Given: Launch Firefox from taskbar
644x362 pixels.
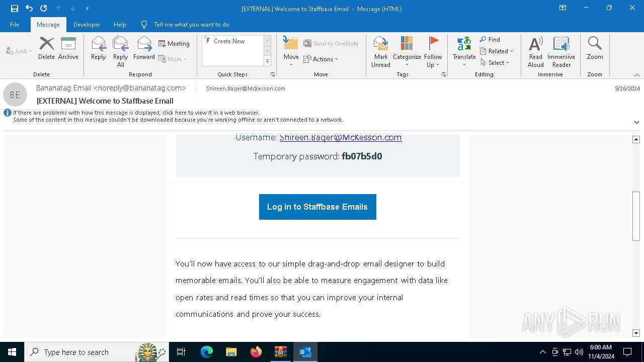Looking at the screenshot, I should [256, 352].
